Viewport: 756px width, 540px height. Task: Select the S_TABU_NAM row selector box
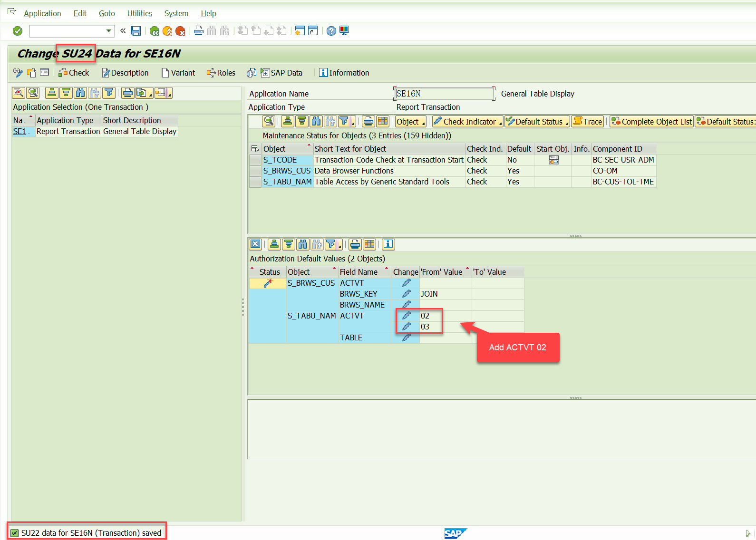255,182
